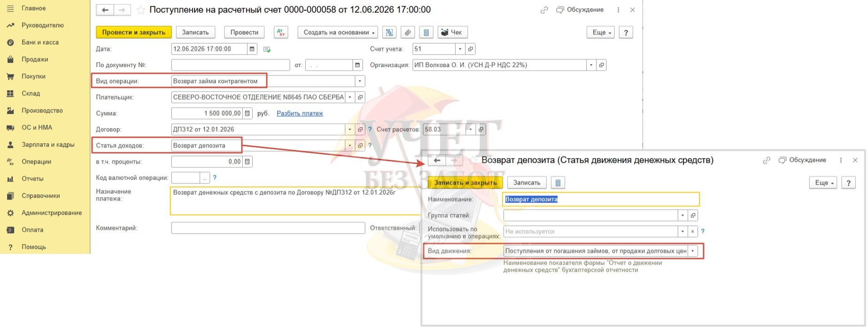Click green icon next to Дата calendar
This screenshot has width=868, height=330.
[267, 49]
